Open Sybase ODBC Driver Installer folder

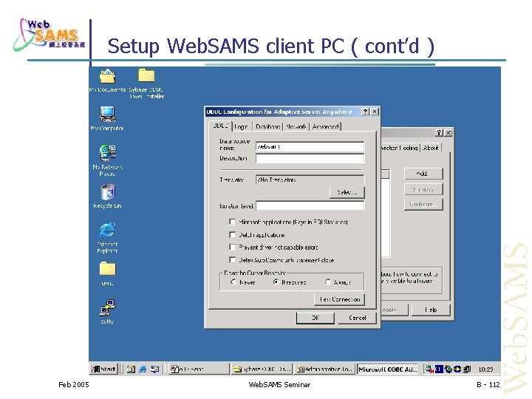(146, 83)
